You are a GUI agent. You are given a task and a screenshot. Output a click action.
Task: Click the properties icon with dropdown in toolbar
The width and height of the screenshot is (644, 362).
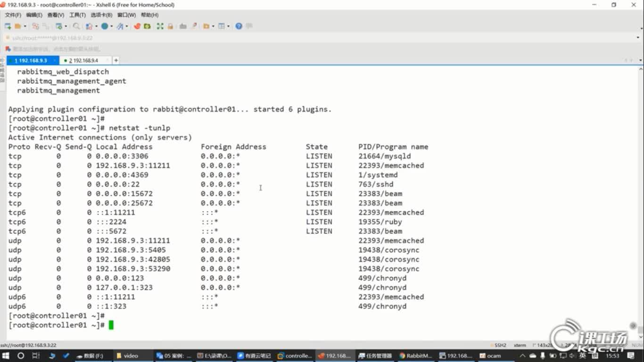(x=58, y=26)
